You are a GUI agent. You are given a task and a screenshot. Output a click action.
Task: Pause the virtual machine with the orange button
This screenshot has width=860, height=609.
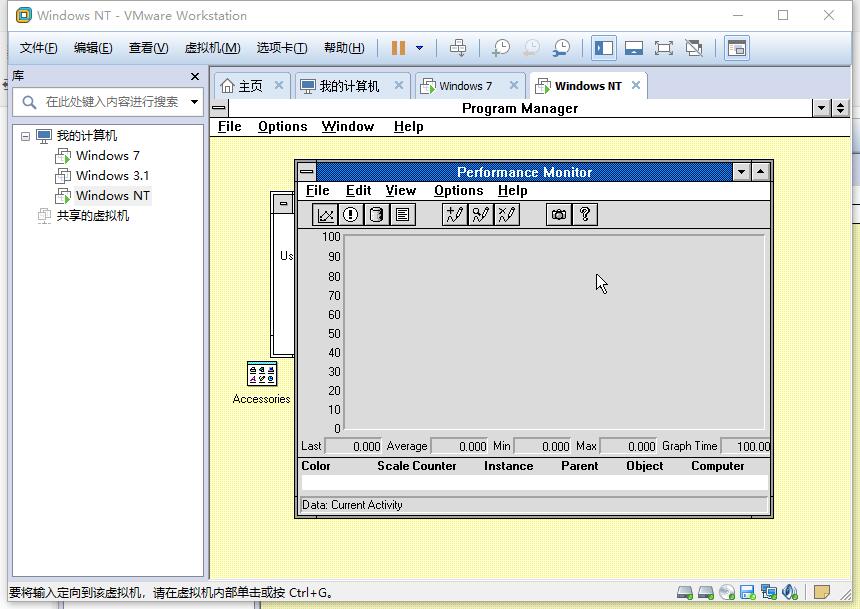[x=398, y=48]
